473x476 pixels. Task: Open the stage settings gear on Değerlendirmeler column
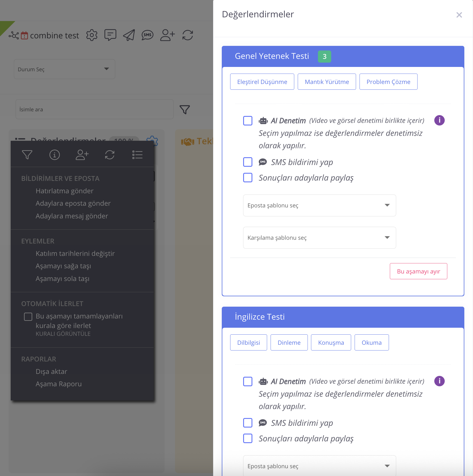[x=152, y=141]
